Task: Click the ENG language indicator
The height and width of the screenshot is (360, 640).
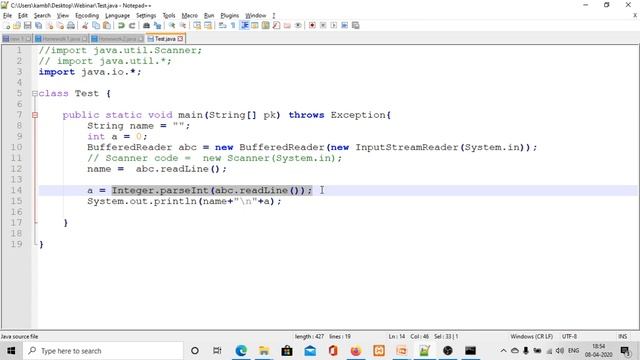Action: [573, 351]
